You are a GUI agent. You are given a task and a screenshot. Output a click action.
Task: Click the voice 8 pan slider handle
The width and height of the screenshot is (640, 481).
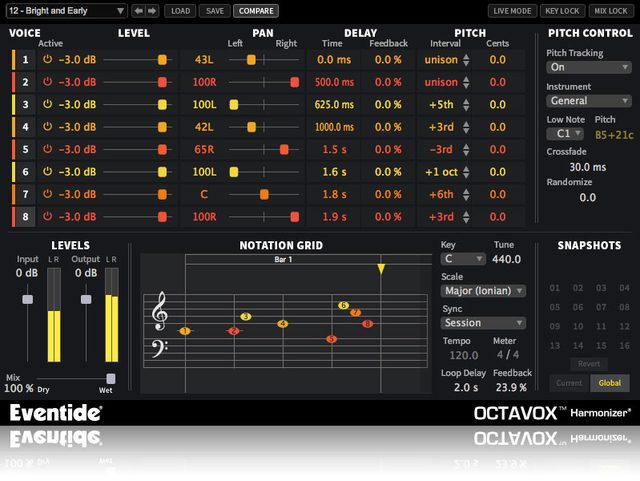click(294, 217)
